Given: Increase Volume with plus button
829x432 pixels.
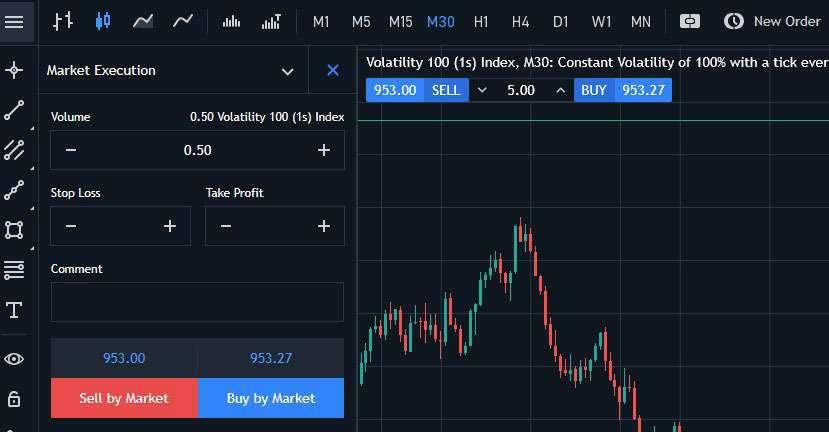Looking at the screenshot, I should [x=324, y=150].
